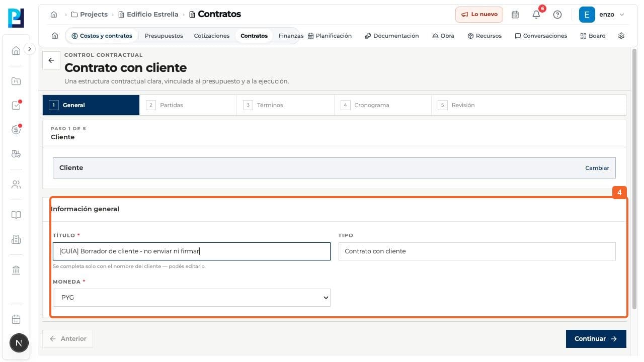Viewport: 644px width, 362px height.
Task: Open the notifications bell
Action: (x=536, y=15)
